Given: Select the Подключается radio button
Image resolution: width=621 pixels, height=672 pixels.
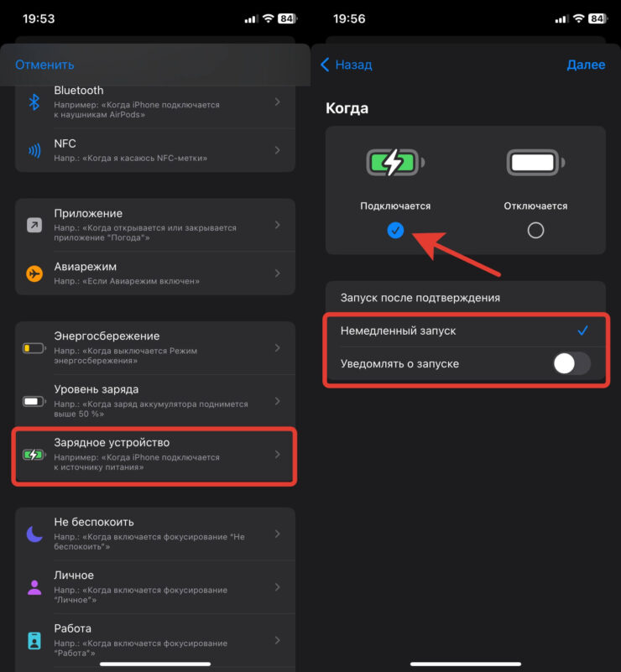Looking at the screenshot, I should [396, 230].
